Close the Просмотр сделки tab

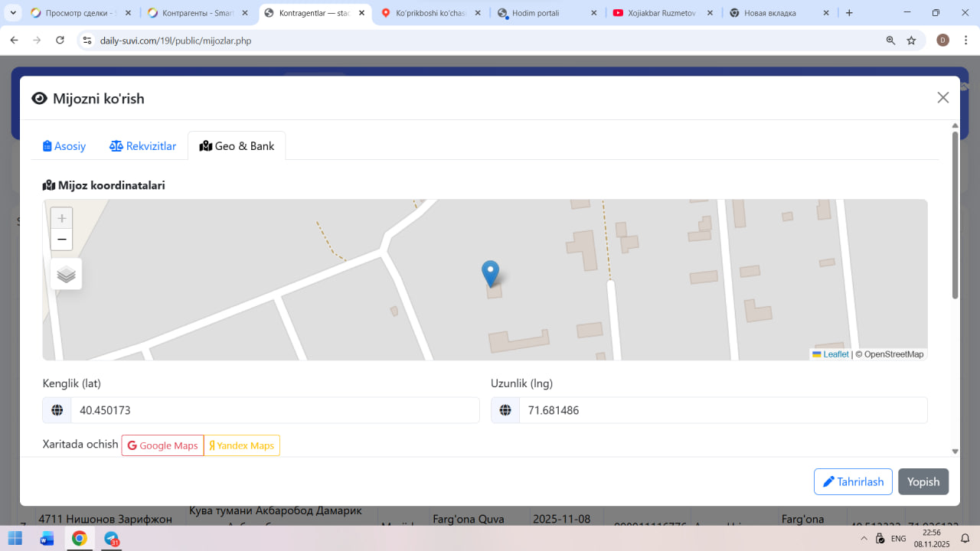pos(128,13)
